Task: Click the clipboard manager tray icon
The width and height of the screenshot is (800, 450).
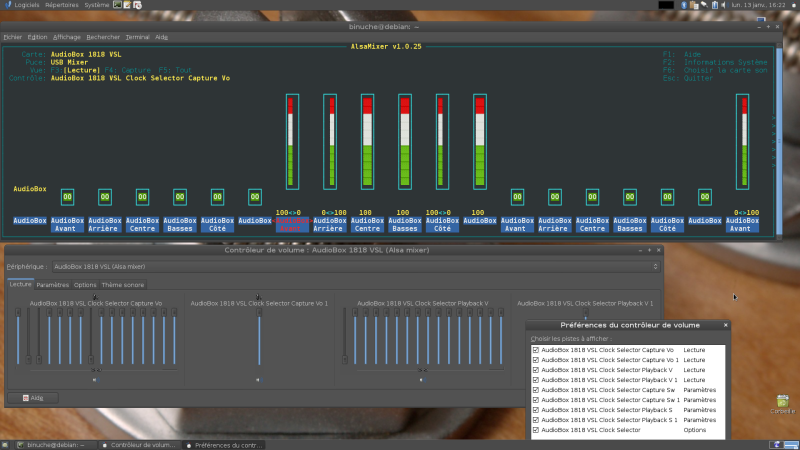Action: pyautogui.click(x=694, y=5)
